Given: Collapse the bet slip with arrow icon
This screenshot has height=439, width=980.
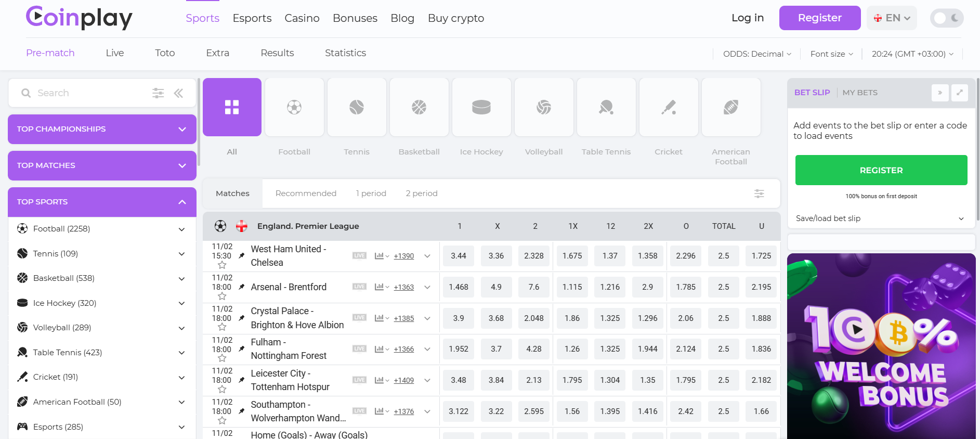Looking at the screenshot, I should (x=940, y=93).
